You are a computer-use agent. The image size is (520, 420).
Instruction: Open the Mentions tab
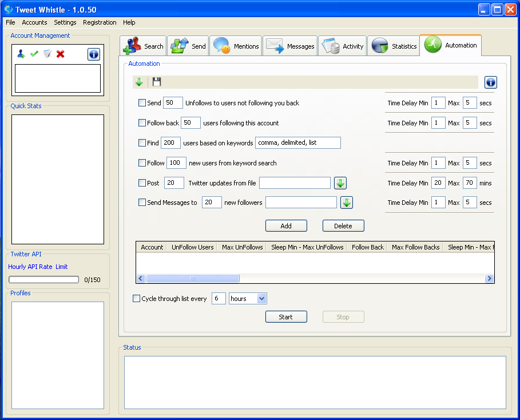point(236,46)
